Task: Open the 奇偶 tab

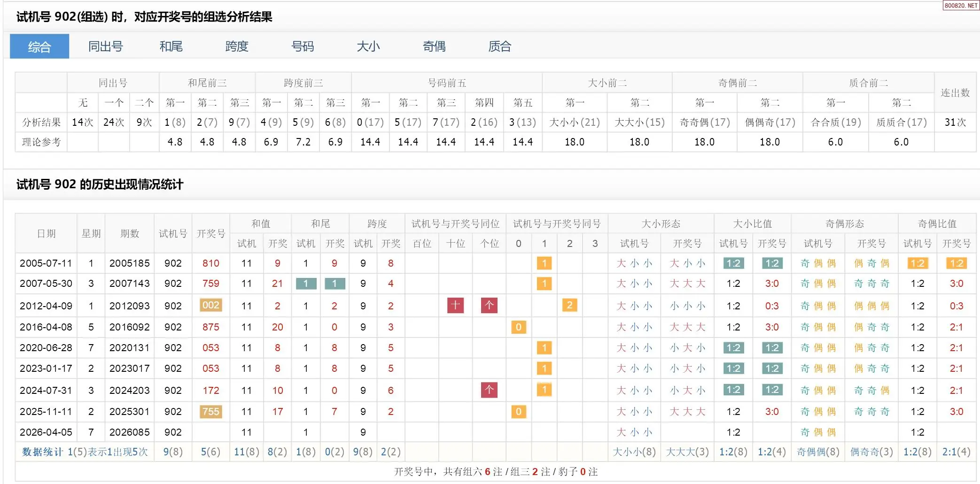Action: coord(434,46)
